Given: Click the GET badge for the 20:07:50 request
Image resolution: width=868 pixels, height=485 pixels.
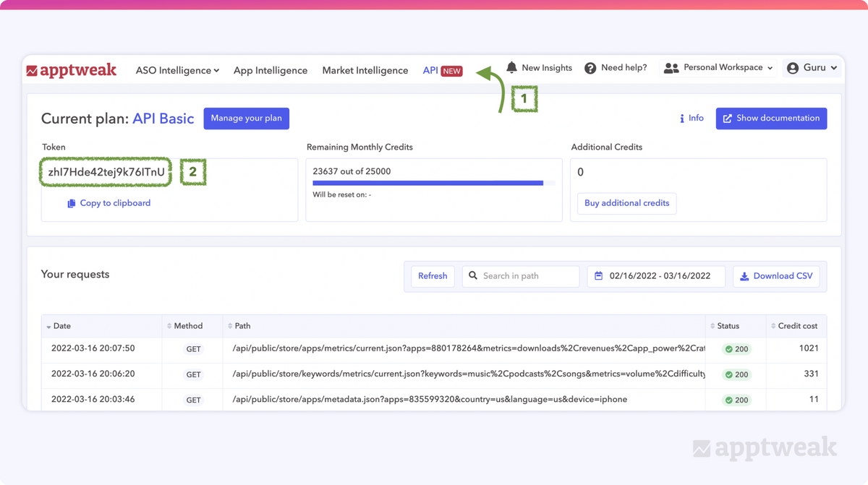Looking at the screenshot, I should [193, 349].
